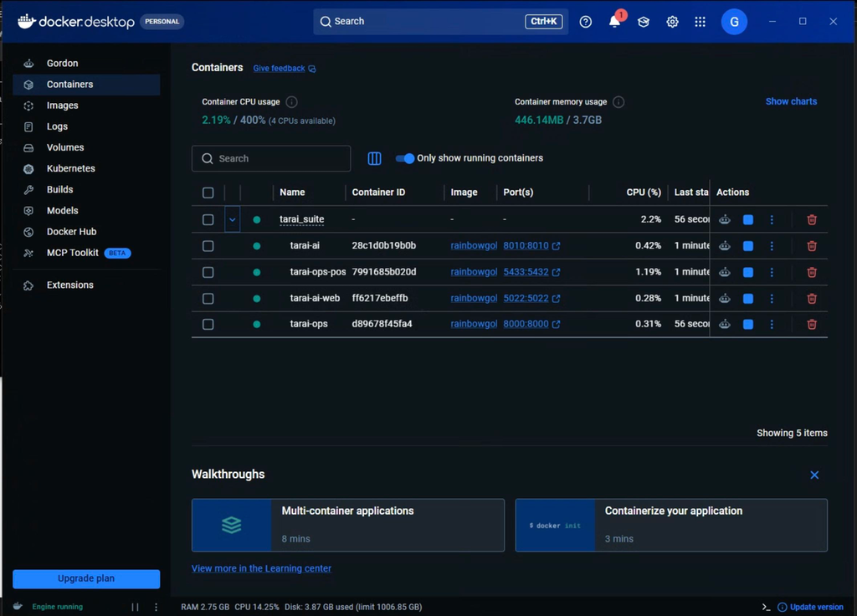The width and height of the screenshot is (857, 616).
Task: Stop the tarai-ai-web container
Action: coord(748,299)
